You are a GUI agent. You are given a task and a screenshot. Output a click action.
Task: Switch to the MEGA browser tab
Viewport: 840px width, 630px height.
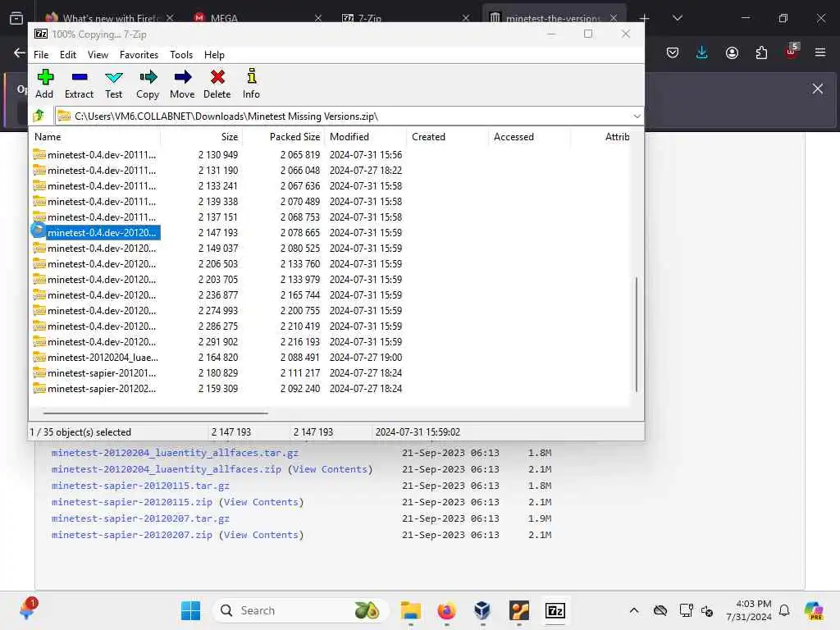(x=257, y=18)
